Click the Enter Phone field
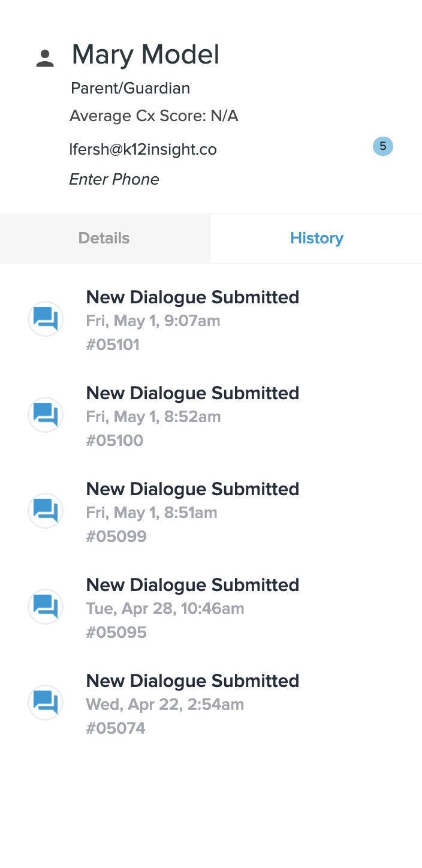422x868 pixels. pyautogui.click(x=114, y=179)
